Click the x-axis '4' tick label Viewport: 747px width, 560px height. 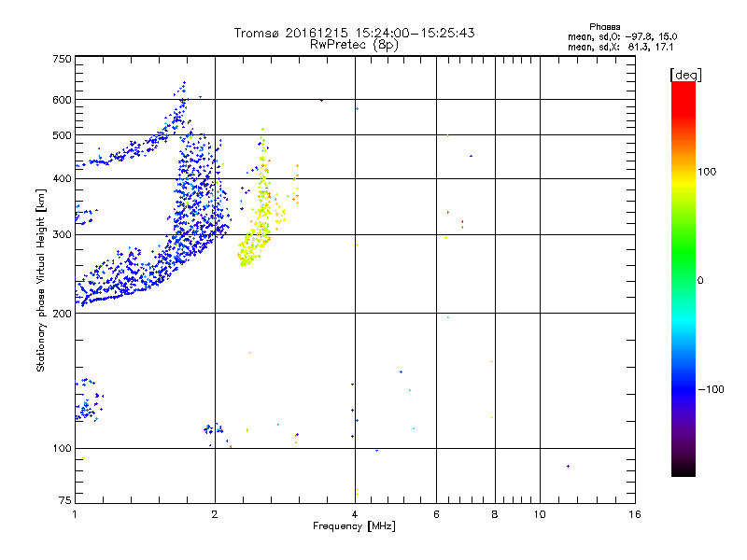(355, 514)
